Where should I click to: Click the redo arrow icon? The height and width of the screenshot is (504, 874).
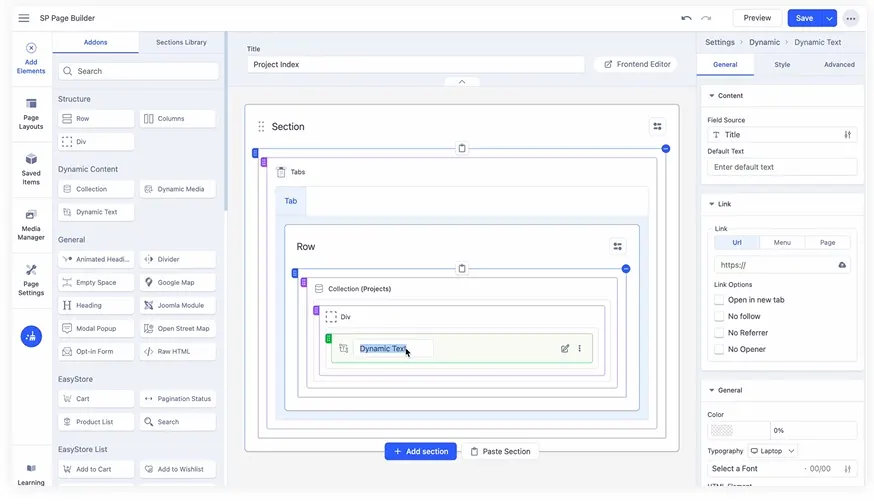pos(706,18)
